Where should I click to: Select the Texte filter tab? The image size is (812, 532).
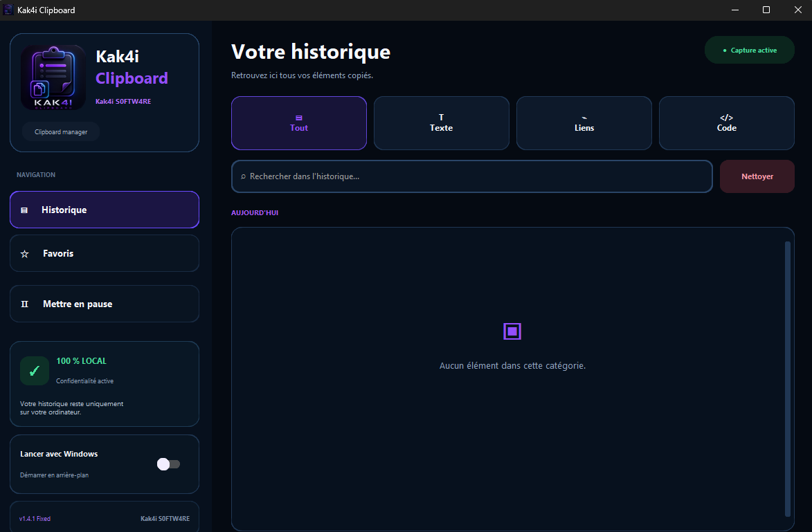pos(441,123)
